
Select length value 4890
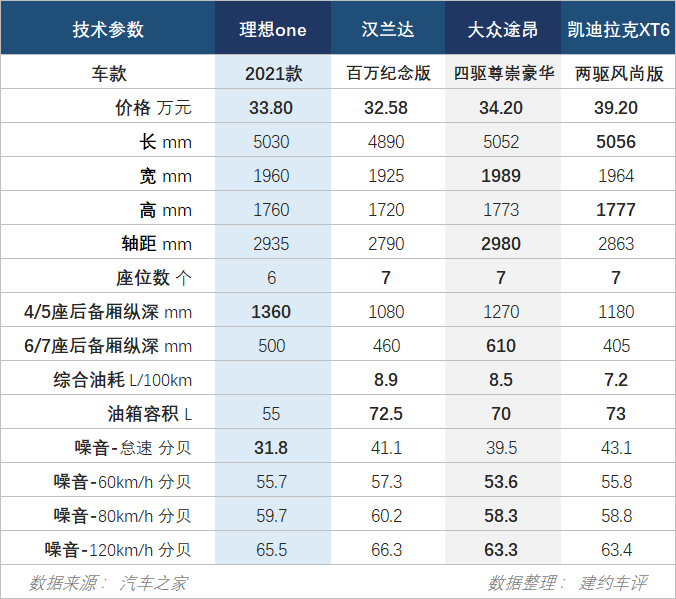pyautogui.click(x=386, y=141)
